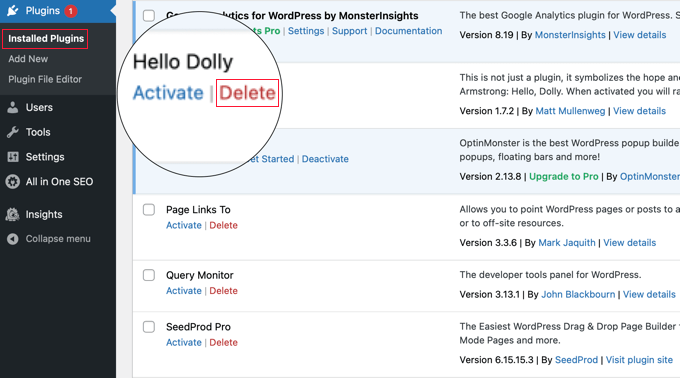
Task: Delete the Hello Dolly plugin
Action: 247,93
